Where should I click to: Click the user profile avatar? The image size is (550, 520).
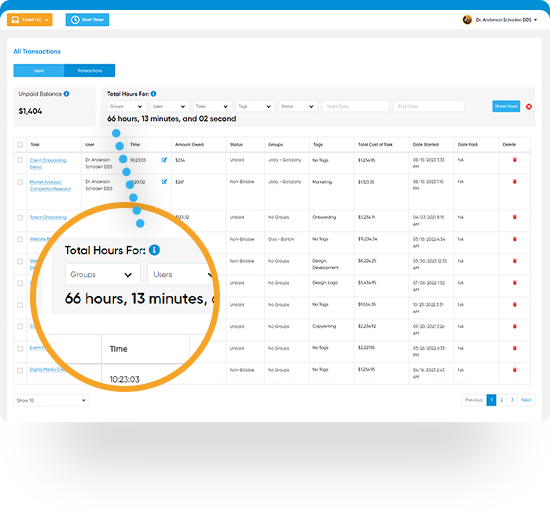point(467,20)
